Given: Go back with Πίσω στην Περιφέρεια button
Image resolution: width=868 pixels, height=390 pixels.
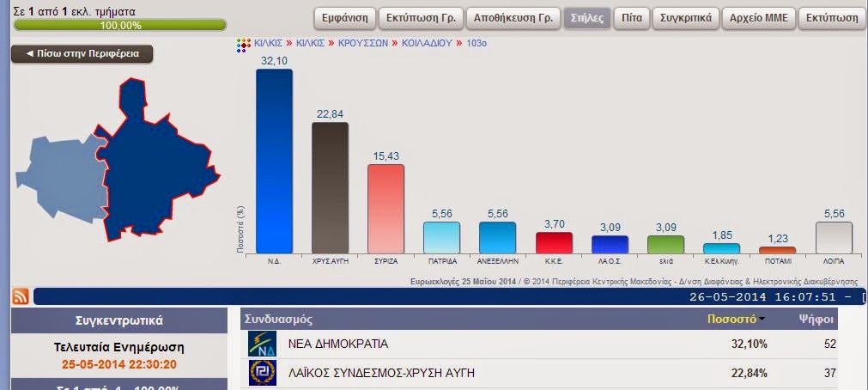Looking at the screenshot, I should click(82, 54).
